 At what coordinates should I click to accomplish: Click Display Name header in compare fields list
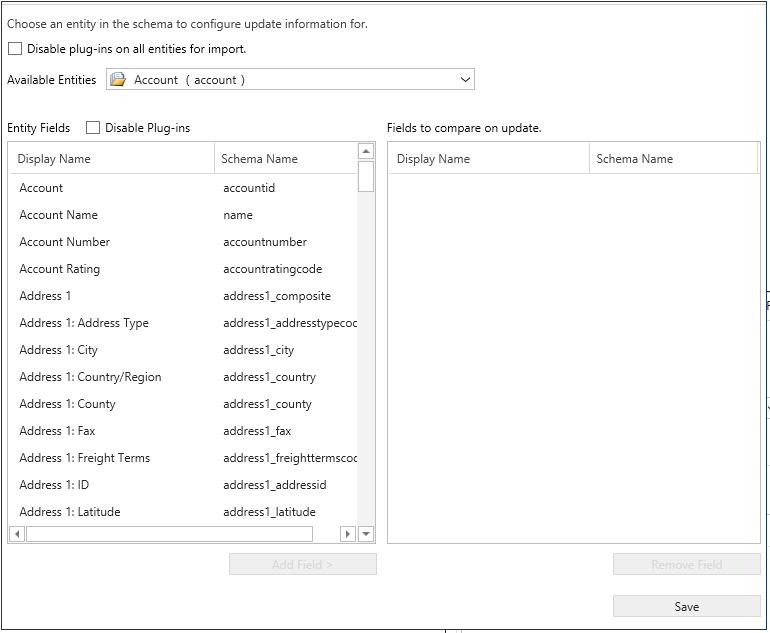488,158
